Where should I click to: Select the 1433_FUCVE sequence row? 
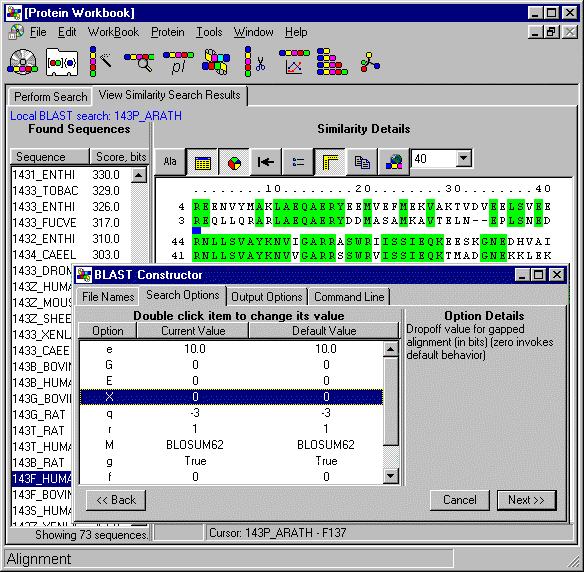pos(71,223)
